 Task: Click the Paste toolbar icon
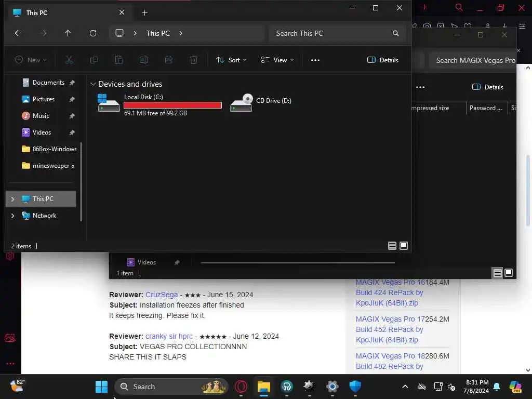[x=119, y=60]
